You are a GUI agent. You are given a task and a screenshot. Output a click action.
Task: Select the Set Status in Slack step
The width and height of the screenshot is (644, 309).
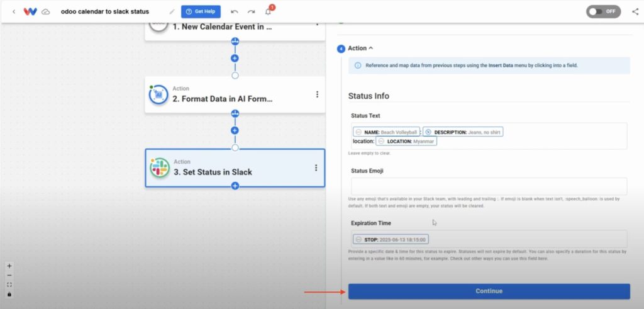235,167
